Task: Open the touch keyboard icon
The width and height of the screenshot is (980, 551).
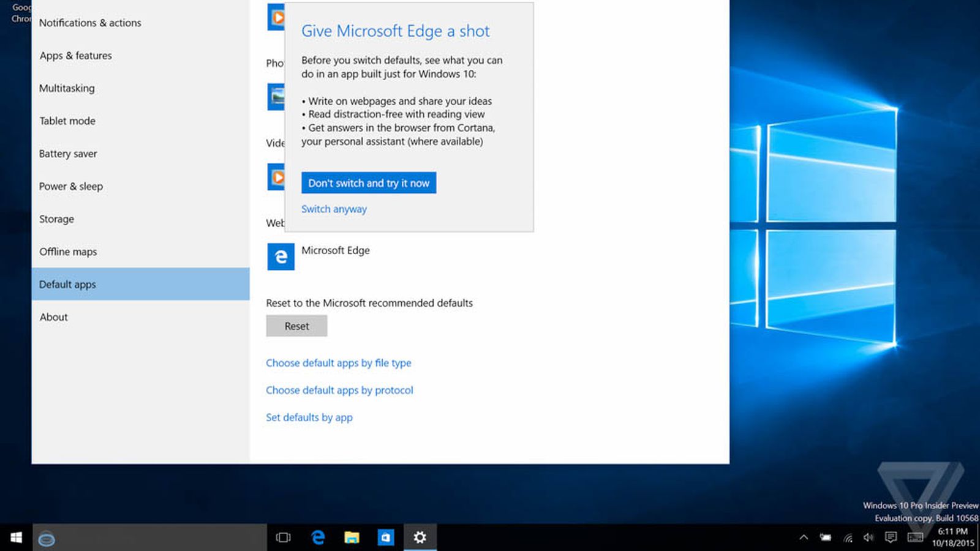Action: [x=915, y=538]
